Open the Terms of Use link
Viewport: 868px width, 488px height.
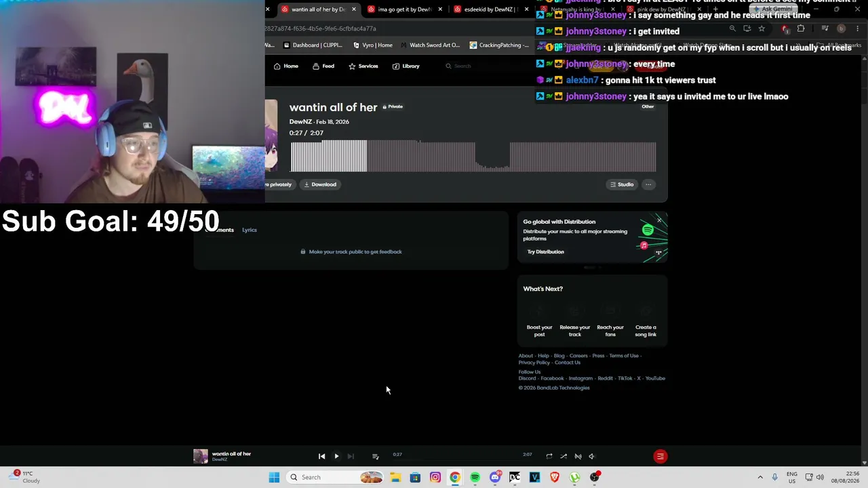624,356
